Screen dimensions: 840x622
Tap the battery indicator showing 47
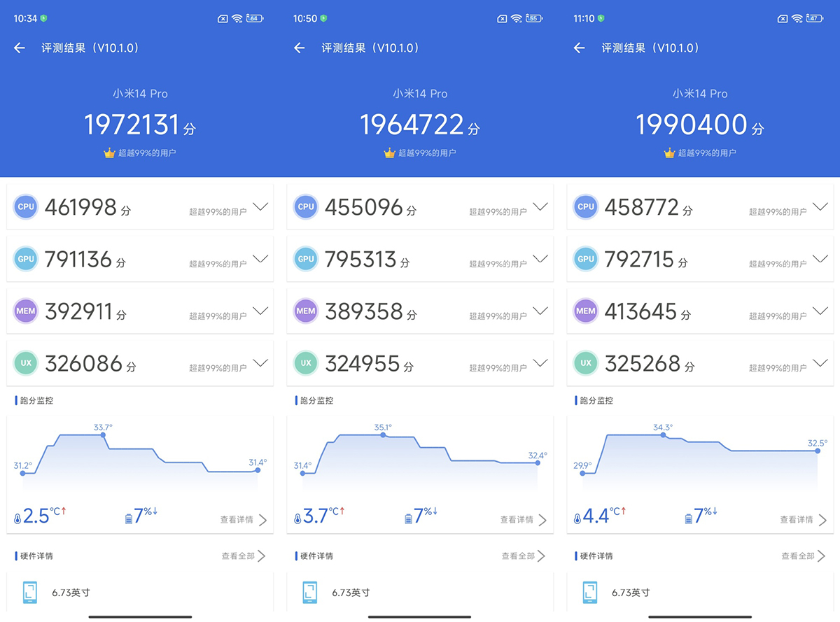815,18
